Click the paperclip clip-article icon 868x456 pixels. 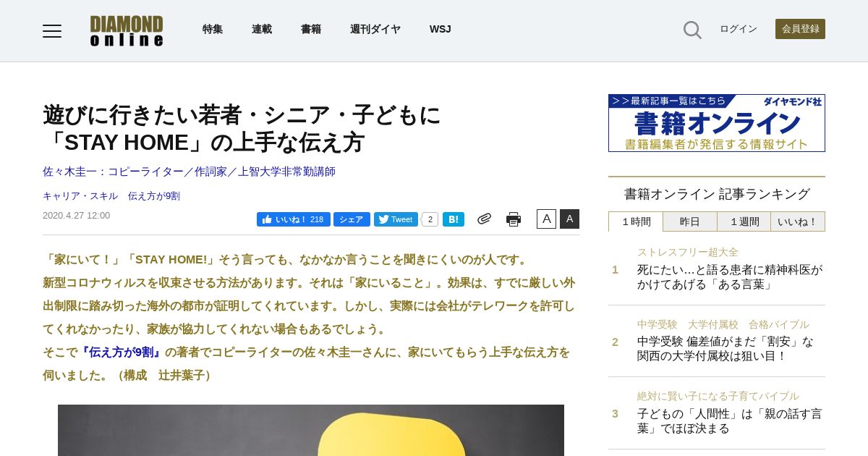pos(484,219)
